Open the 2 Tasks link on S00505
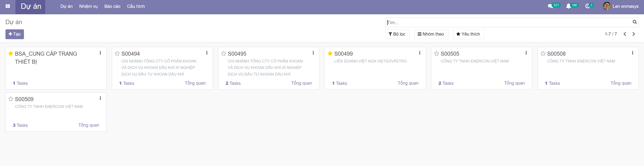The height and width of the screenshot is (166, 644). pyautogui.click(x=446, y=83)
